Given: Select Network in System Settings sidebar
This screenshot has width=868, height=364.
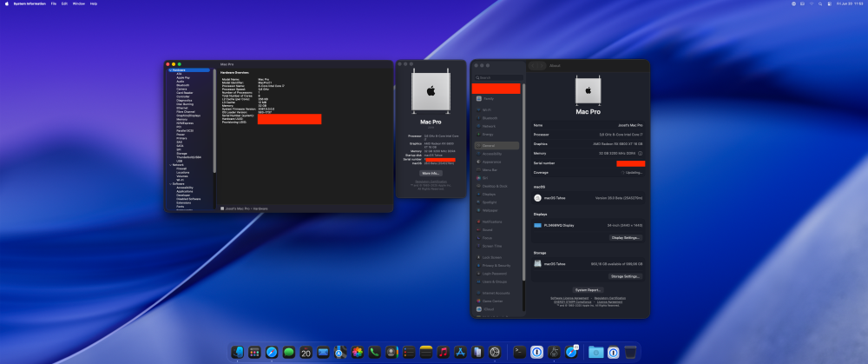Looking at the screenshot, I should click(489, 126).
